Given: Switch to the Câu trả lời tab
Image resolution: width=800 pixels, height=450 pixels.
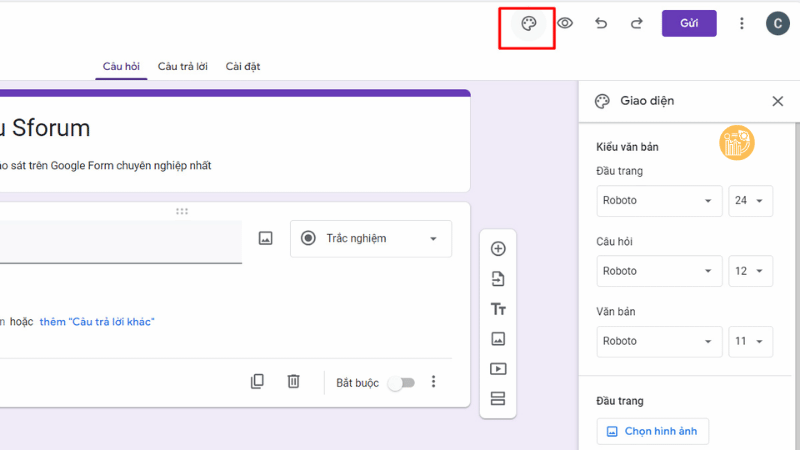Looking at the screenshot, I should [x=182, y=67].
